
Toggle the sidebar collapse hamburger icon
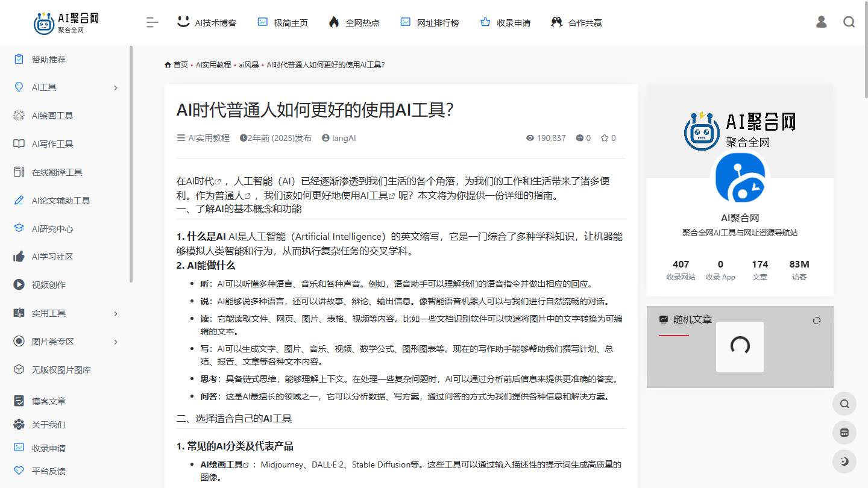click(152, 22)
